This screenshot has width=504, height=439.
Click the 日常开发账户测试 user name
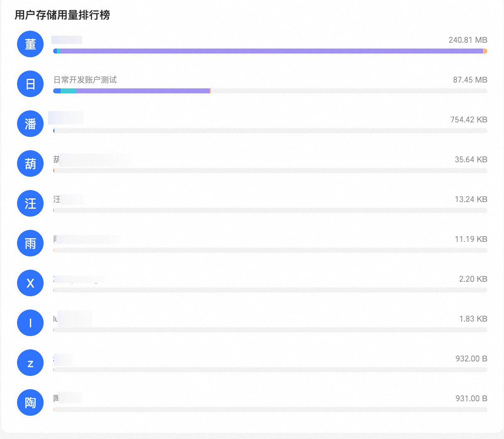coord(85,80)
